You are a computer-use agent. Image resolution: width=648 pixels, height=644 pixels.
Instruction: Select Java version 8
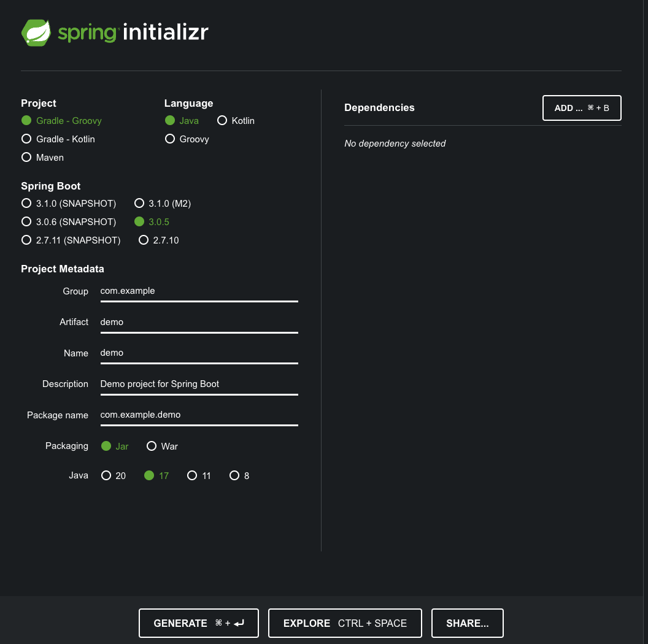pyautogui.click(x=239, y=476)
